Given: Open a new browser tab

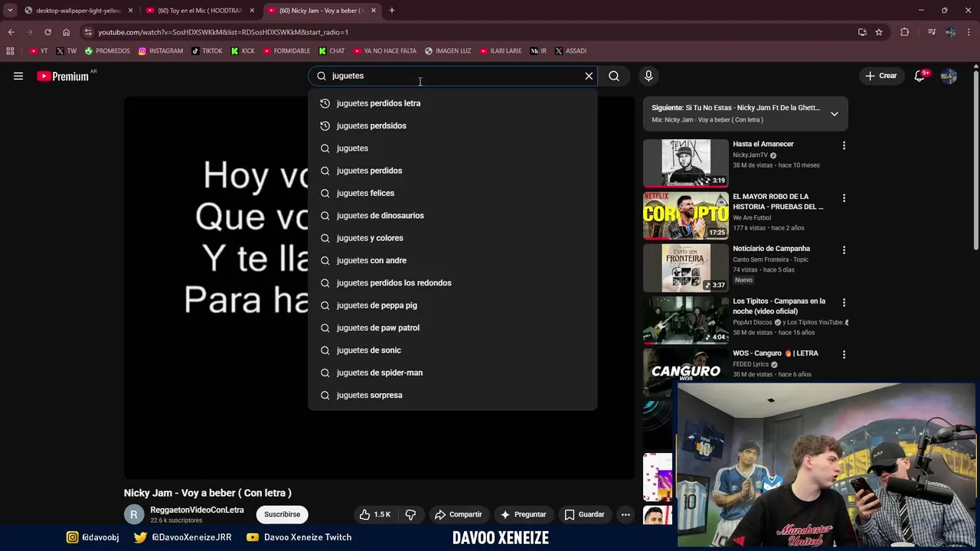Looking at the screenshot, I should click(x=392, y=11).
